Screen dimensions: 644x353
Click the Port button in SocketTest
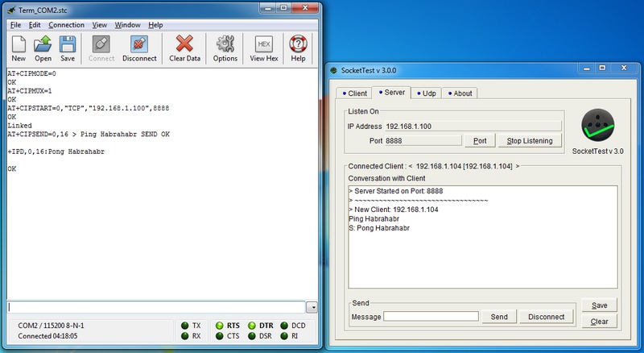tap(480, 141)
